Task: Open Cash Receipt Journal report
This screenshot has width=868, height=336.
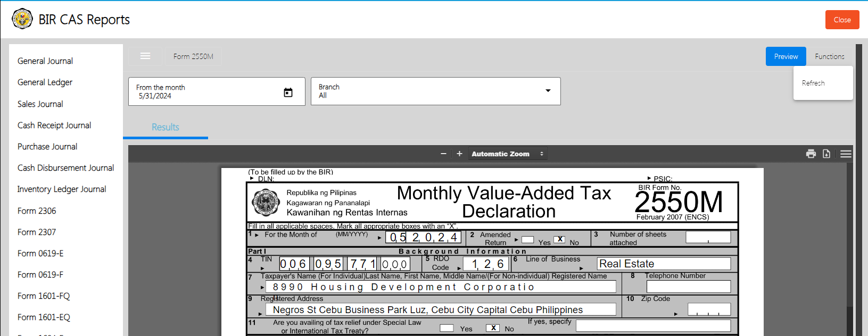Action: click(54, 125)
